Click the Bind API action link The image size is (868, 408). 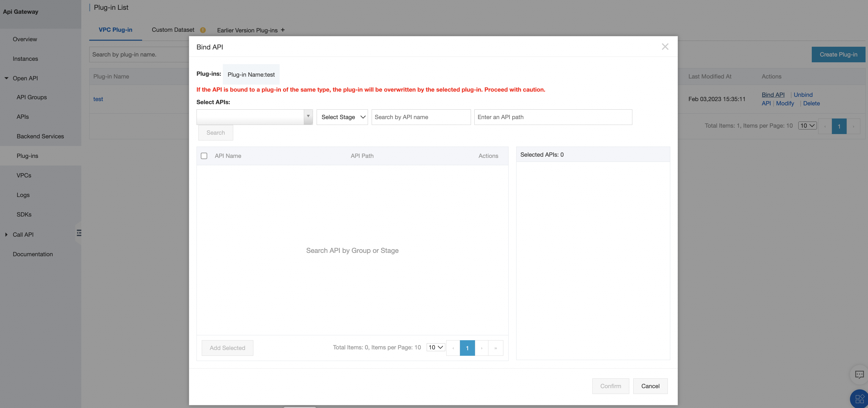(x=773, y=95)
